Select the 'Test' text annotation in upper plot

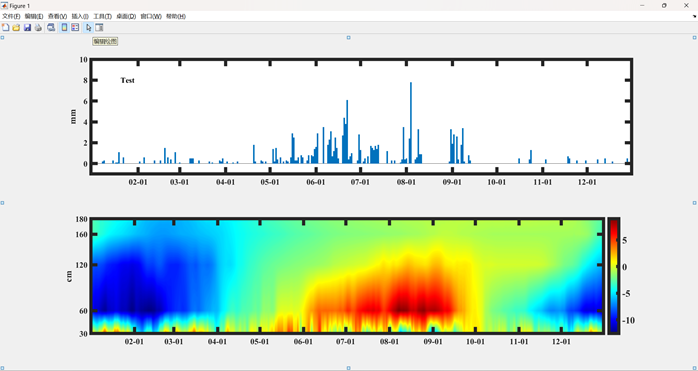point(127,81)
